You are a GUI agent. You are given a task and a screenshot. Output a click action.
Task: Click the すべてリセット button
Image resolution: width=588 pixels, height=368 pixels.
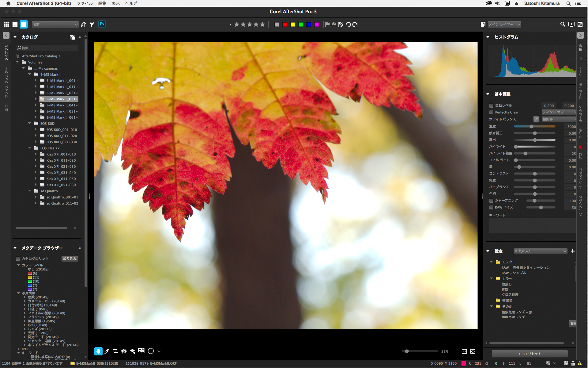tap(530, 354)
